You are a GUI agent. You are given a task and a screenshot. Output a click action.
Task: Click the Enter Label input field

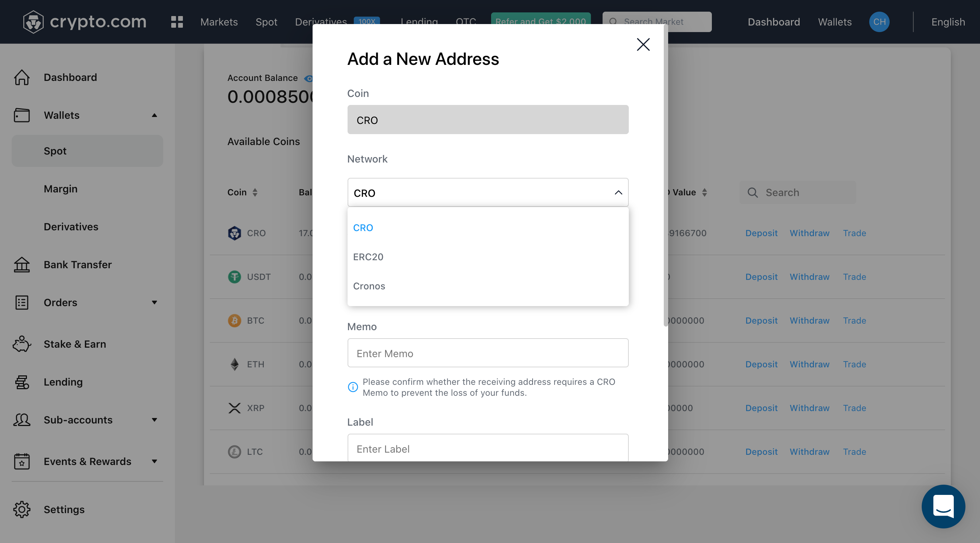487,448
